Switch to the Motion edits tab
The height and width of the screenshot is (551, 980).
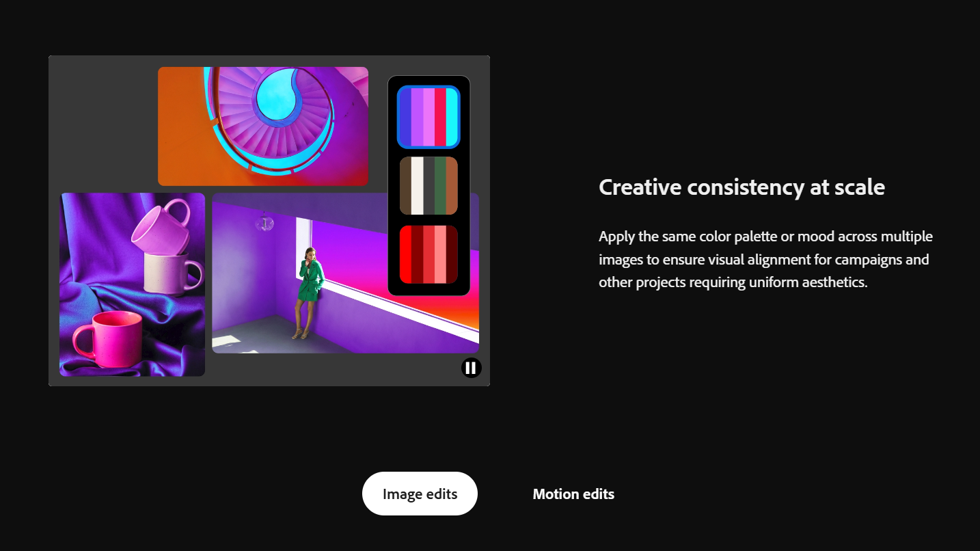(x=573, y=494)
